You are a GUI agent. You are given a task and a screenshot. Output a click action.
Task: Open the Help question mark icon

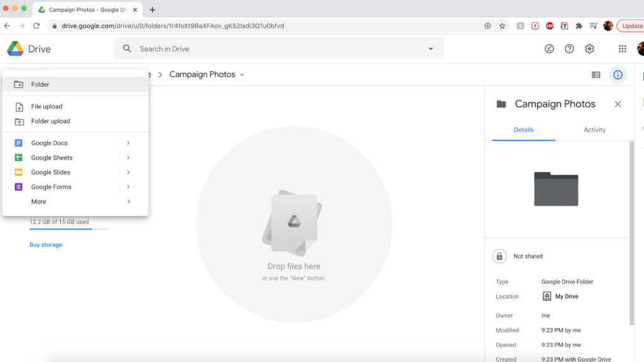pyautogui.click(x=569, y=48)
